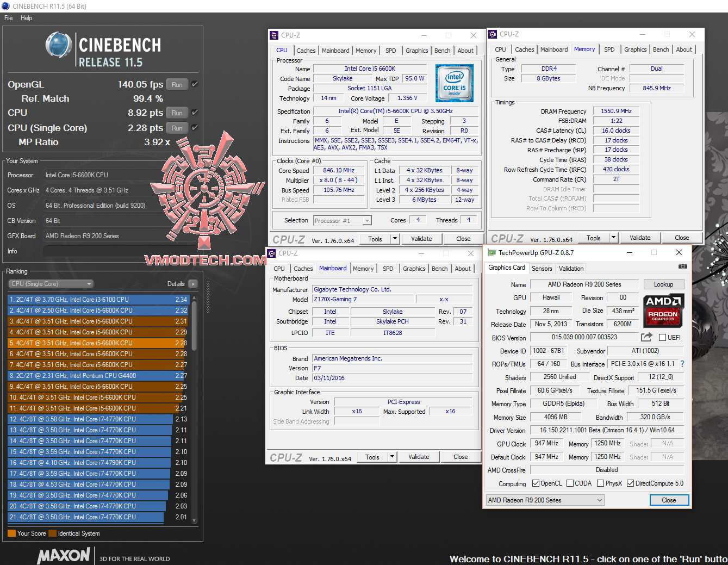The width and height of the screenshot is (728, 565).
Task: Click the Driver Version field in GPU-Z
Action: 607,430
